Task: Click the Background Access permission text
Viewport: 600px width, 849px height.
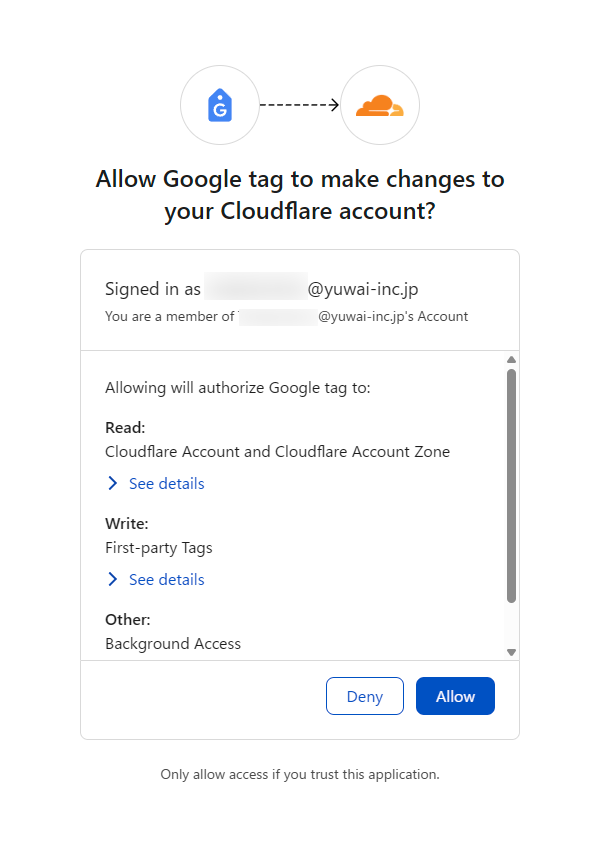Action: pyautogui.click(x=173, y=643)
